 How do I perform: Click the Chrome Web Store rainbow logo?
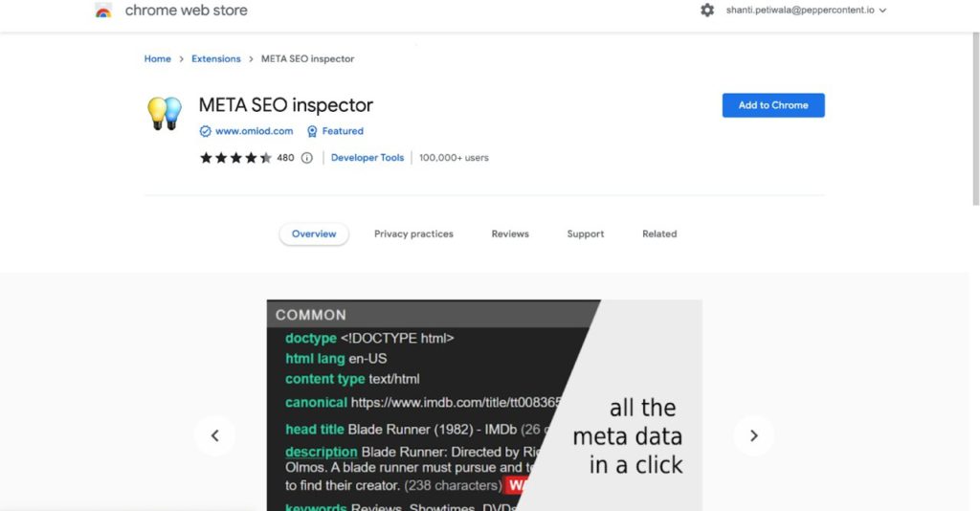pos(103,11)
